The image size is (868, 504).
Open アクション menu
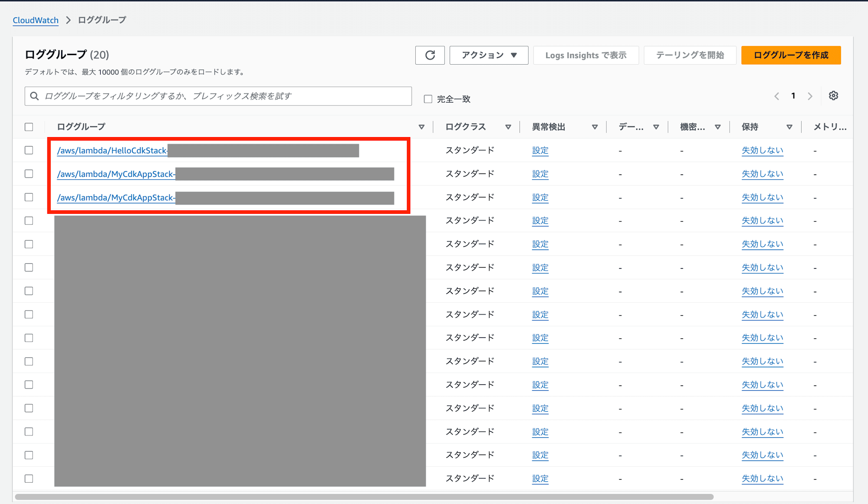[x=489, y=55]
